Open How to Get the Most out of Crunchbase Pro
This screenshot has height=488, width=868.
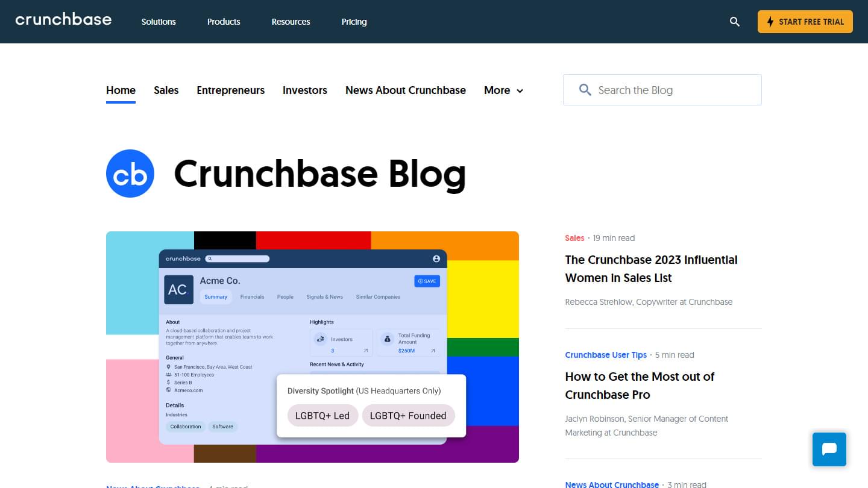640,386
